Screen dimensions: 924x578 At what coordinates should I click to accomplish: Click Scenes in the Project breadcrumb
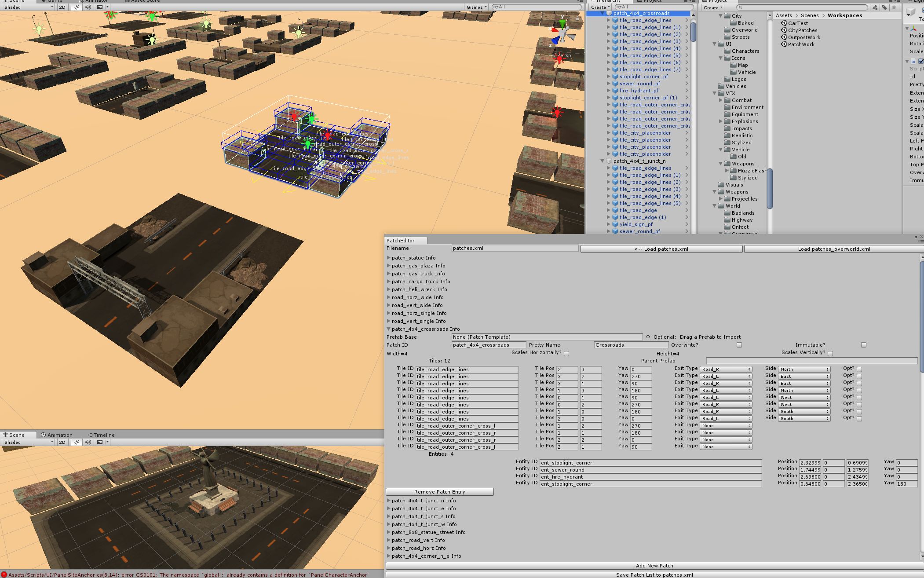810,15
